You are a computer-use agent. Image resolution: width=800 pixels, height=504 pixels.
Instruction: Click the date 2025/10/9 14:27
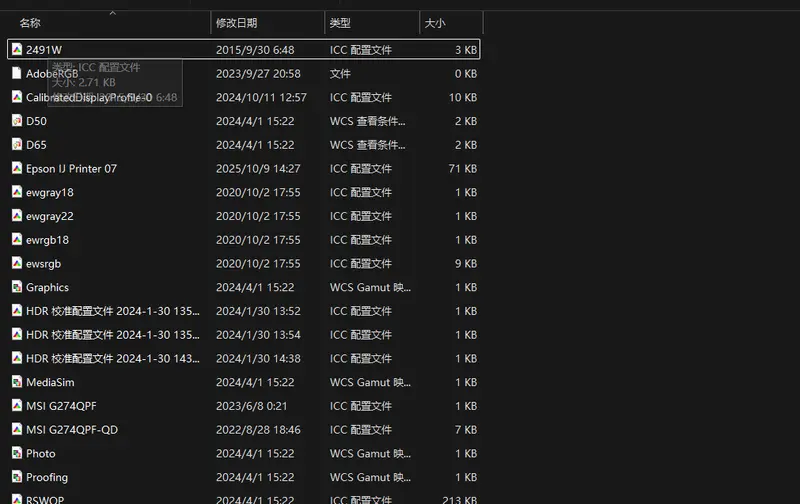tap(258, 169)
